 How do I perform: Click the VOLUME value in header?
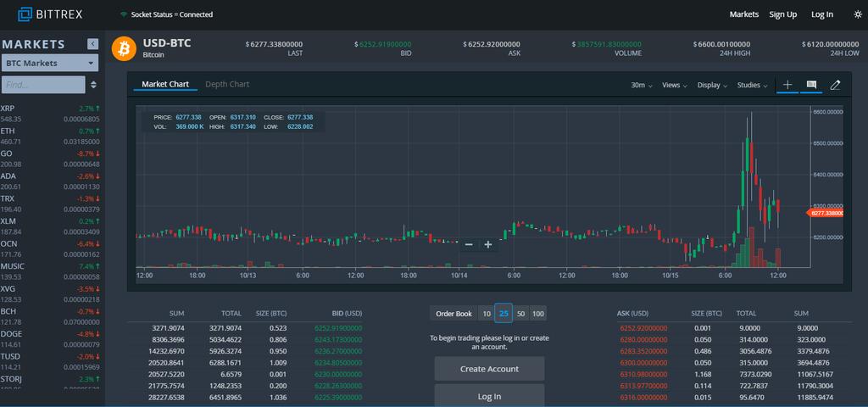pos(607,44)
